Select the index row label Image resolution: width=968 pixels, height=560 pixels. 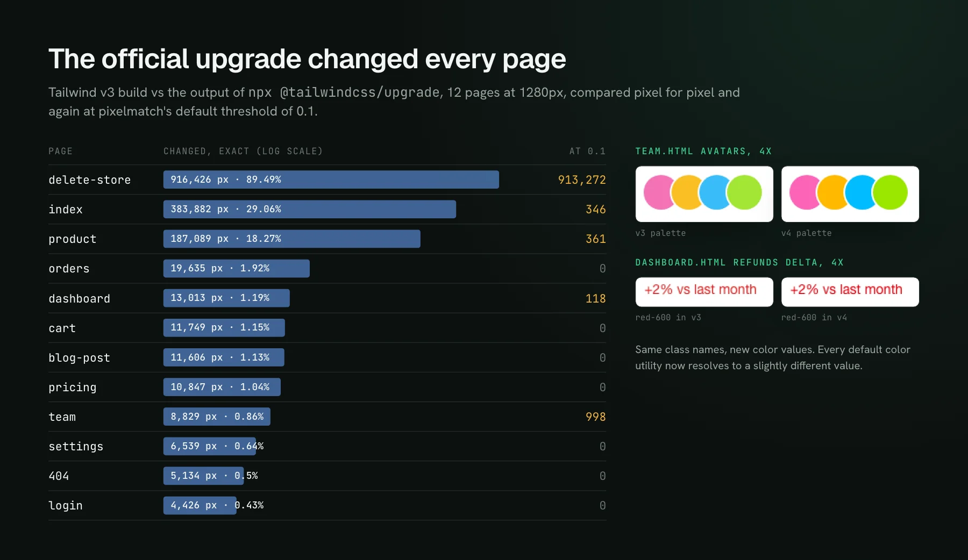click(x=66, y=210)
